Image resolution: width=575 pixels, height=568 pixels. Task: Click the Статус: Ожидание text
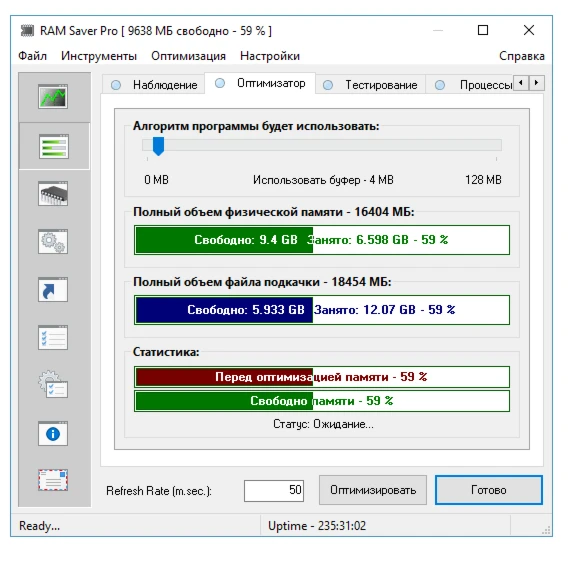pyautogui.click(x=323, y=424)
